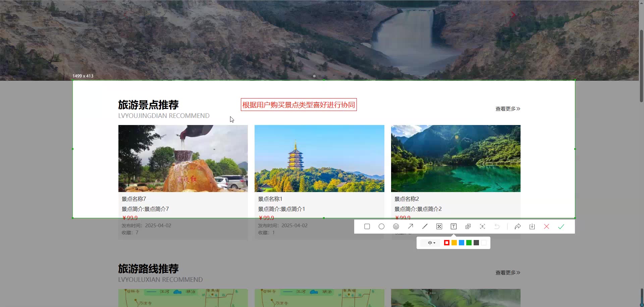Click the carousel next arrow on banner
Image resolution: width=644 pixels, height=307 pixels.
tap(513, 14)
